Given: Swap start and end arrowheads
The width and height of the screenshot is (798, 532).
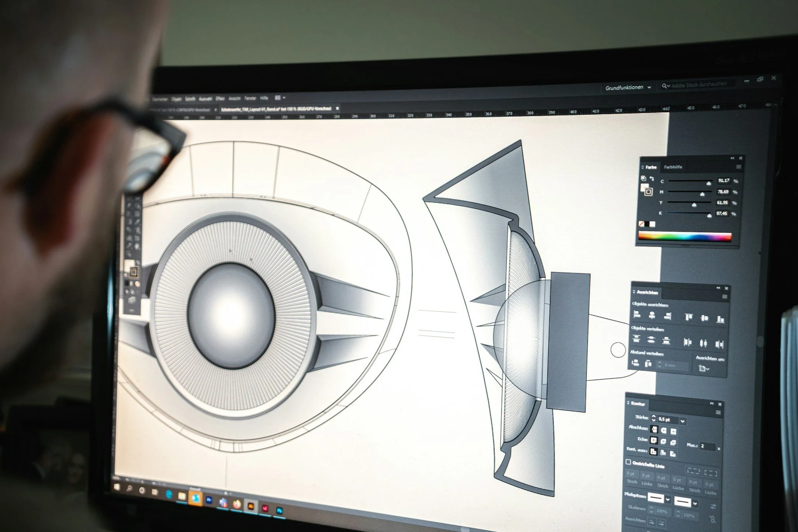Looking at the screenshot, I should [x=713, y=506].
